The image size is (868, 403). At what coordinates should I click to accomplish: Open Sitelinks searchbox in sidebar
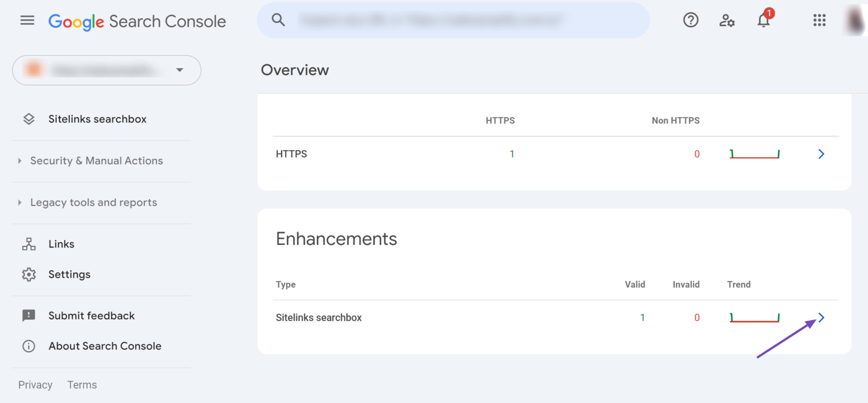tap(97, 119)
